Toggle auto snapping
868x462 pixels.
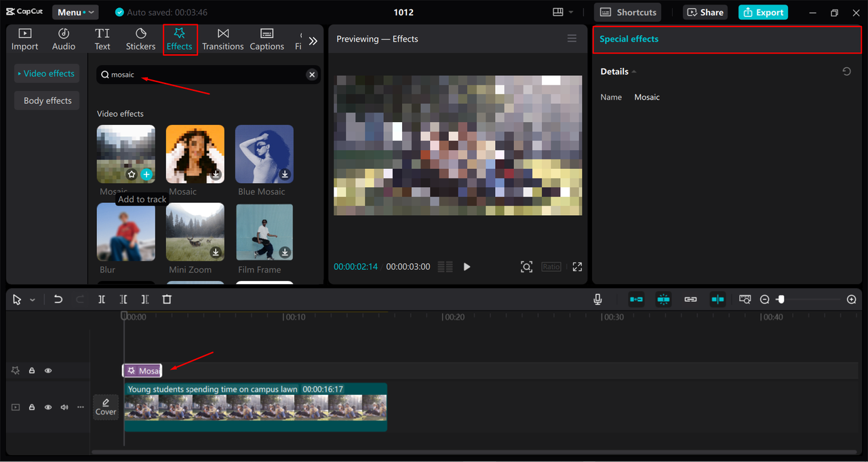(x=663, y=299)
